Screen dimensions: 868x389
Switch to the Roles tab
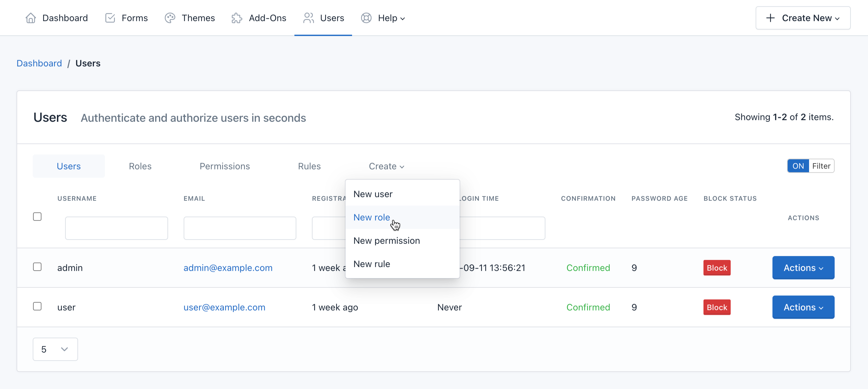(x=140, y=166)
